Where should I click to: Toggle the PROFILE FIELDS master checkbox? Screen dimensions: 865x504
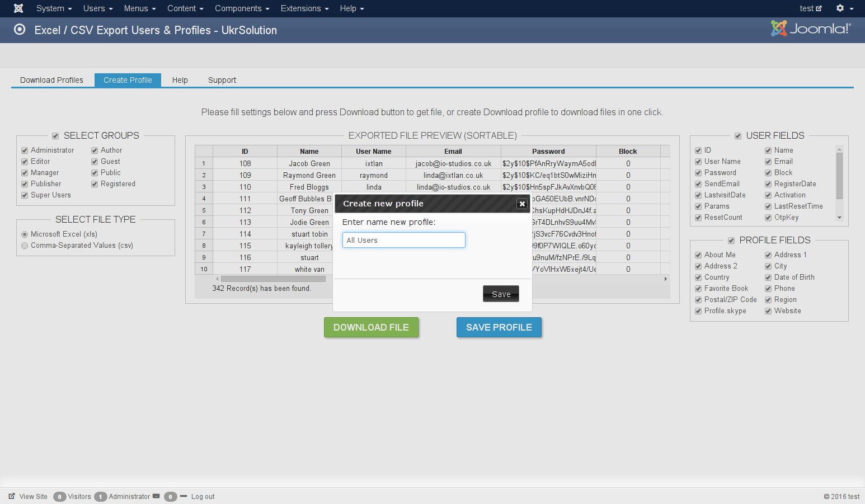click(x=731, y=241)
